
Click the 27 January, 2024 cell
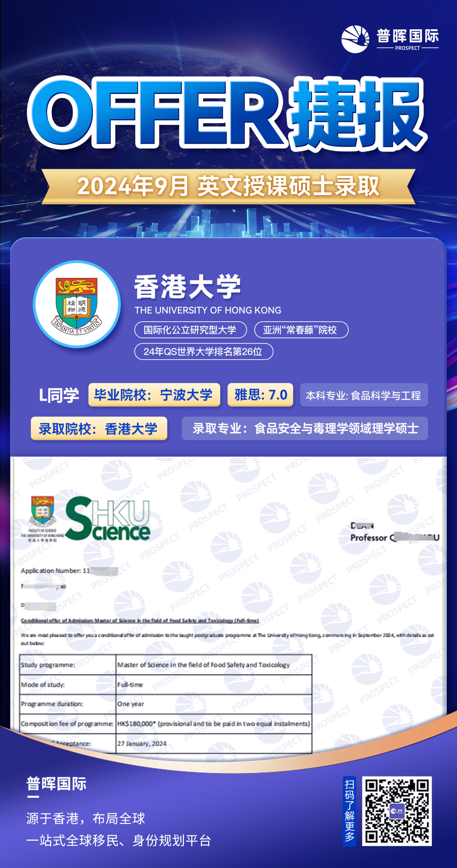pyautogui.click(x=214, y=743)
